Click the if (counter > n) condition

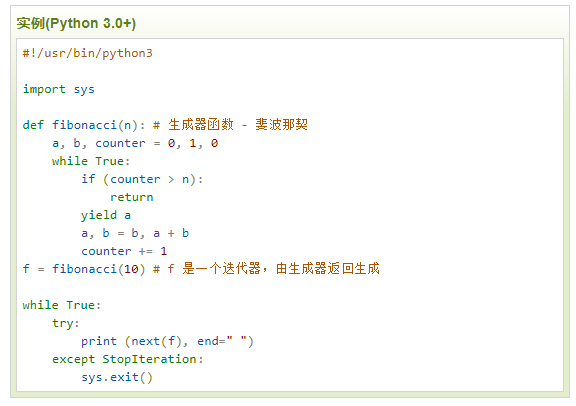point(142,179)
